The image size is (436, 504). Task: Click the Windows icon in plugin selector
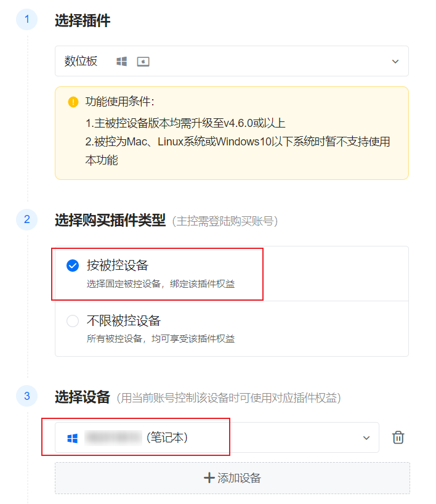(121, 62)
